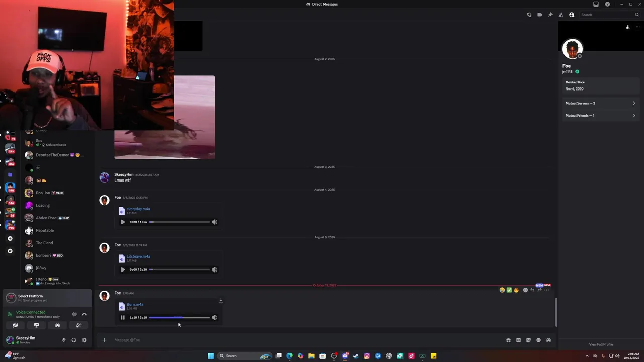
Task: Start a video call with Foe
Action: [539, 15]
